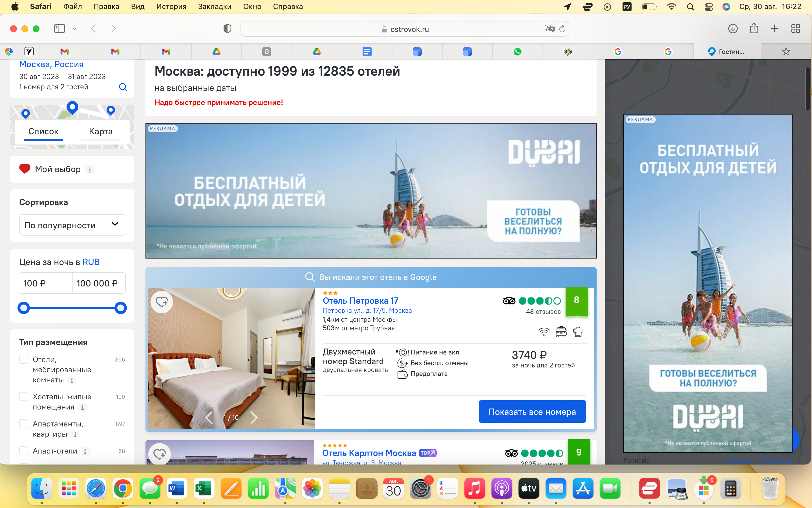Check Апартаменты, квартиры filter
The height and width of the screenshot is (508, 812).
[x=23, y=424]
